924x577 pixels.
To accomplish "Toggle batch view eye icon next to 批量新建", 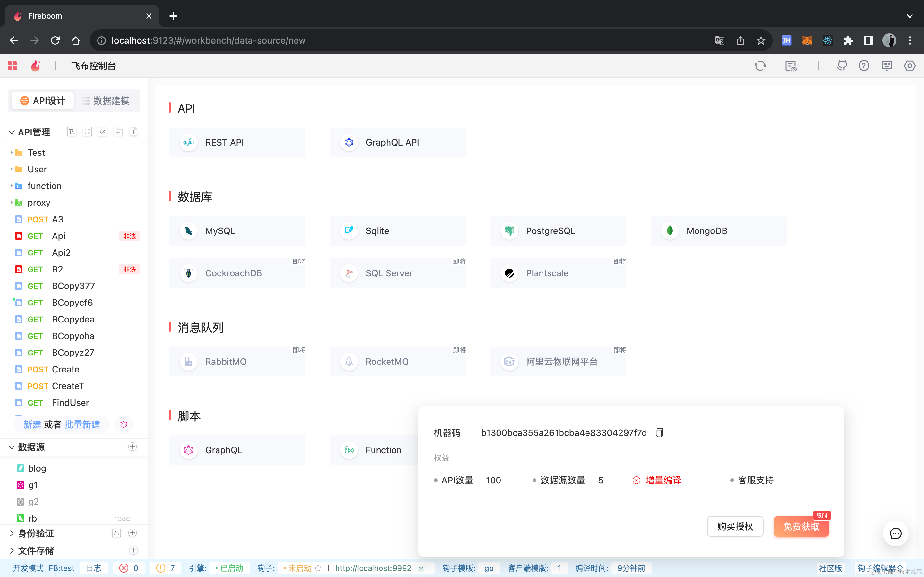I will click(123, 424).
